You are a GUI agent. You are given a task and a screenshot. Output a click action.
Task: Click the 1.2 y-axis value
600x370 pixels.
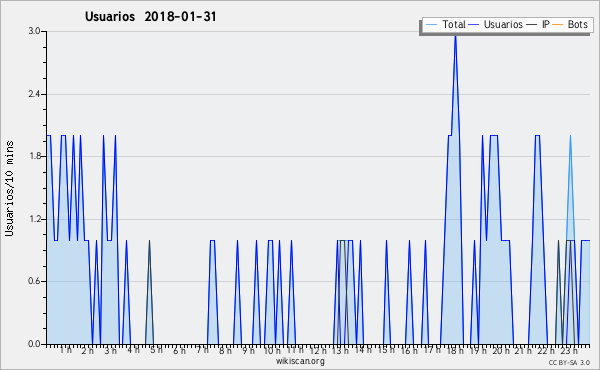tap(34, 219)
